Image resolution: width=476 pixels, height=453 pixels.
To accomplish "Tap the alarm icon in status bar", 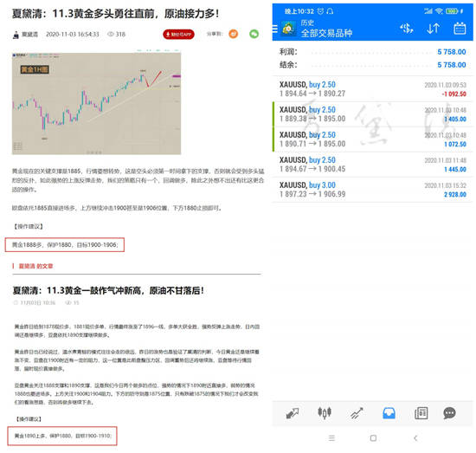I will tap(320, 11).
